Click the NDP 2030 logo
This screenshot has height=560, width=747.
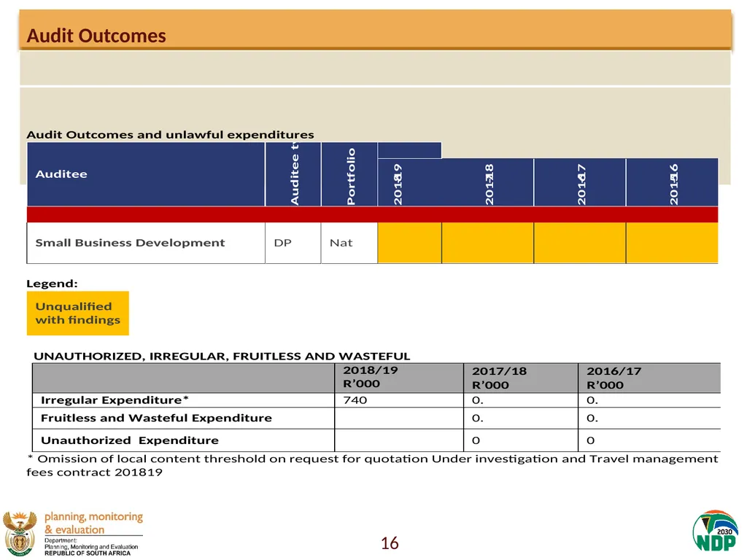click(x=715, y=532)
